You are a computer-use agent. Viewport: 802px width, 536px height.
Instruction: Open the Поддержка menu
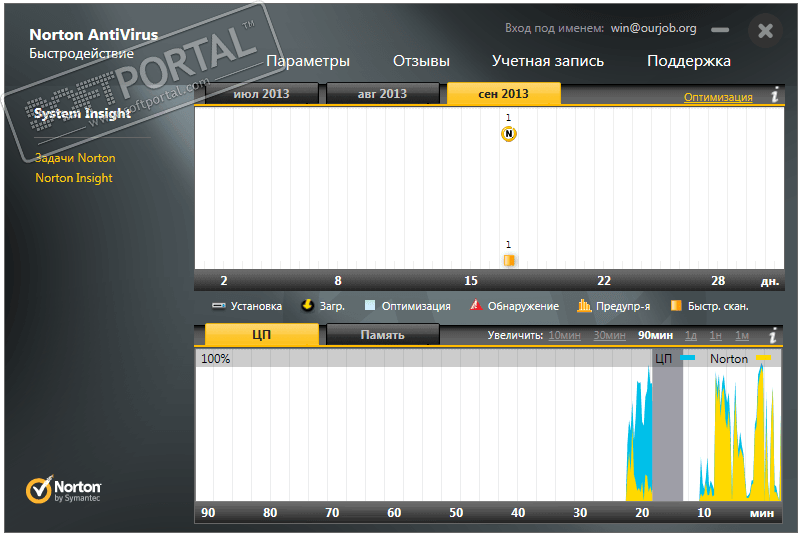point(688,61)
